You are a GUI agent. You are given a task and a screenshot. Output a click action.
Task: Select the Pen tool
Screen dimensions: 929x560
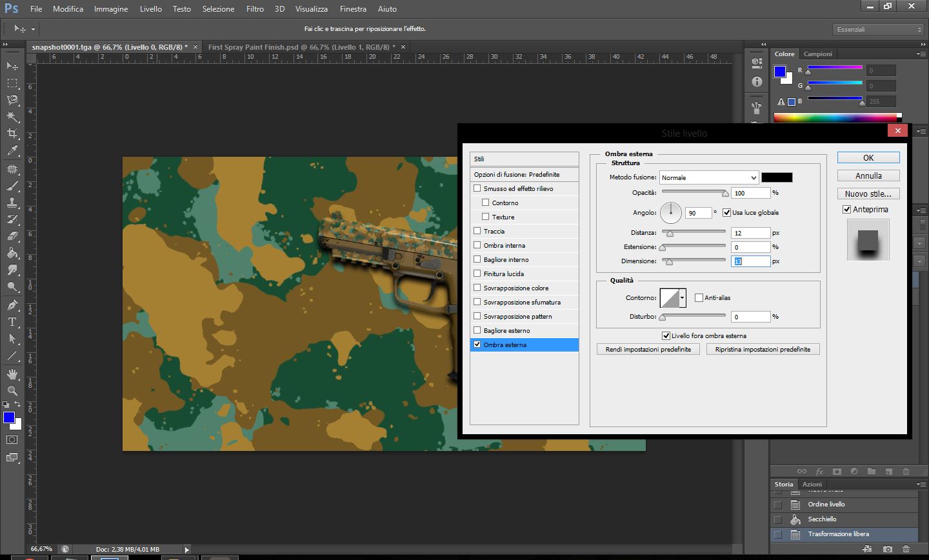click(x=12, y=305)
